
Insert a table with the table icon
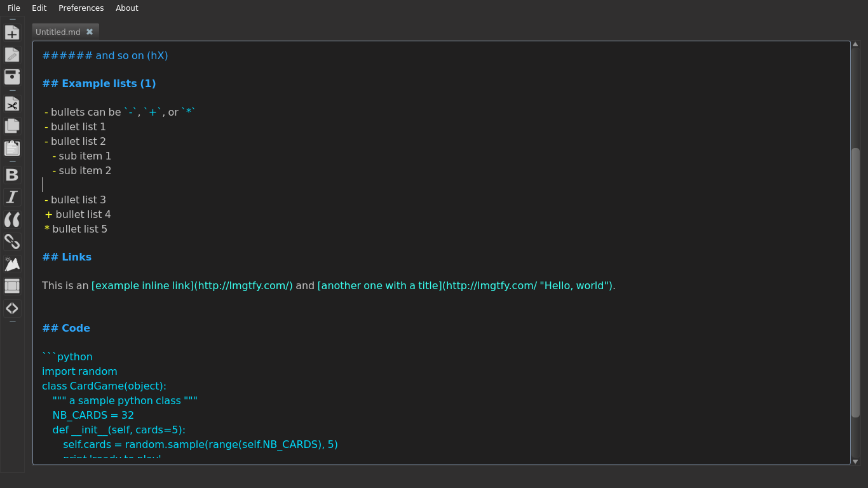click(12, 286)
